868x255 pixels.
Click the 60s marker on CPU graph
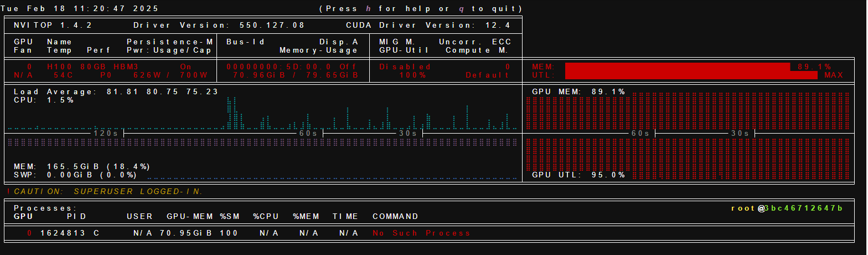tap(309, 134)
